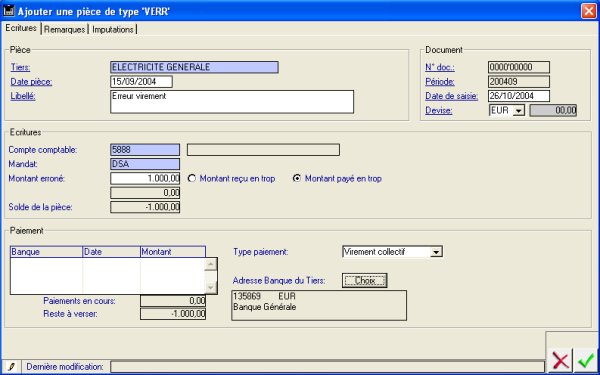
Task: Click the exchange rate field 00,00
Action: click(x=553, y=111)
